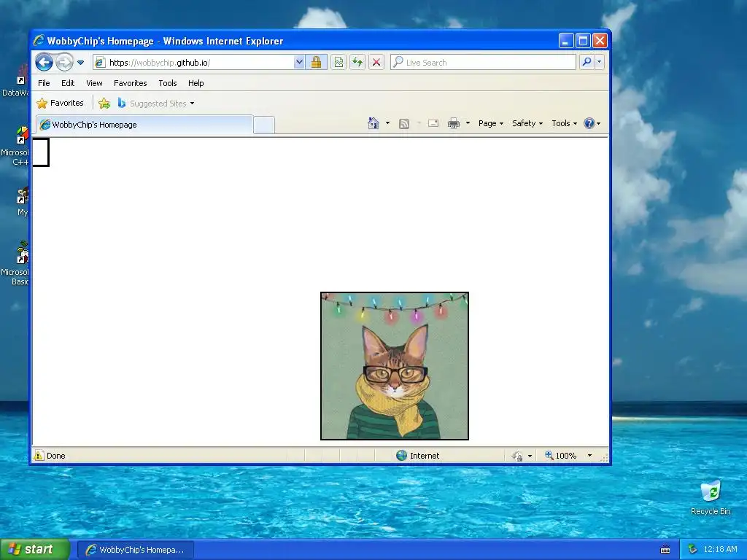The width and height of the screenshot is (747, 560).
Task: Click the Back navigation button
Action: (44, 63)
